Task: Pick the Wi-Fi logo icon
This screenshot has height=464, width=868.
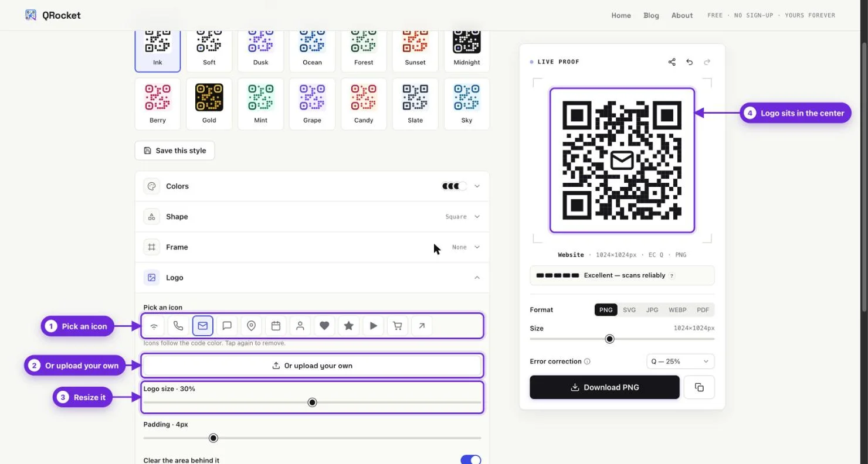Action: (x=154, y=326)
